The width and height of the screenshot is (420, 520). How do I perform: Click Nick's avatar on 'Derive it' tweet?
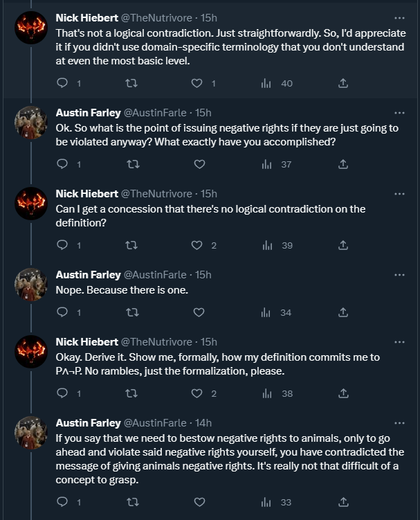30,352
